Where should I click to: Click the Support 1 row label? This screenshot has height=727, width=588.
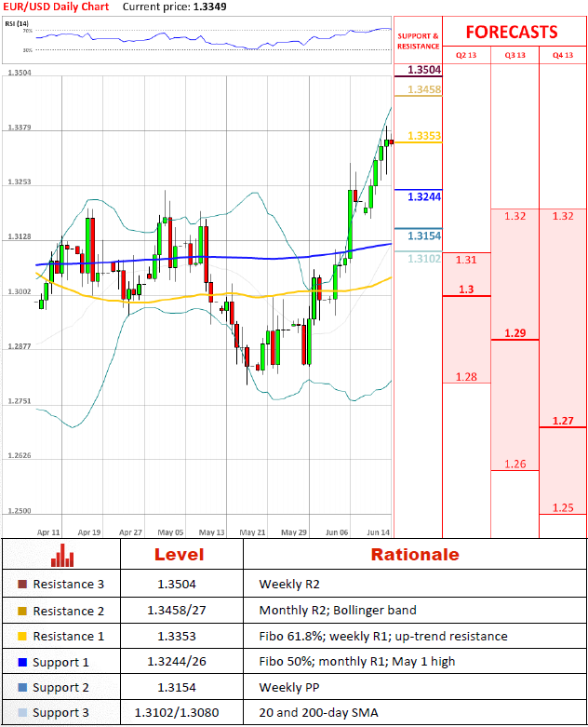tap(60, 663)
